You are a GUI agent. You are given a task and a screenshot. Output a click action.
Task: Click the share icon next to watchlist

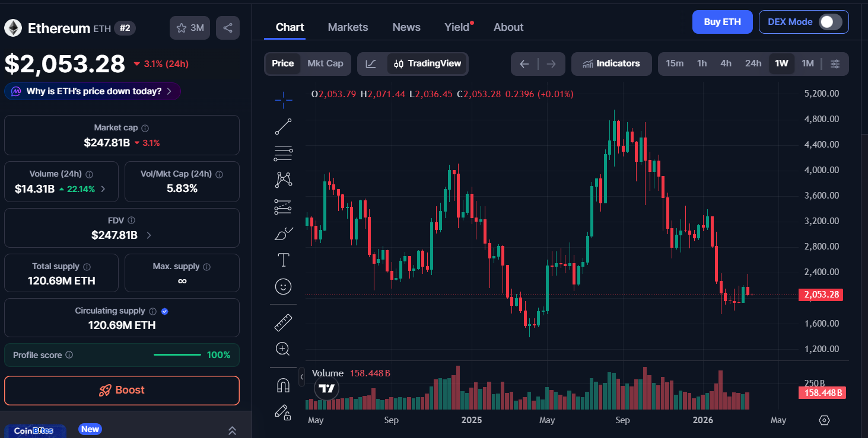(x=228, y=28)
